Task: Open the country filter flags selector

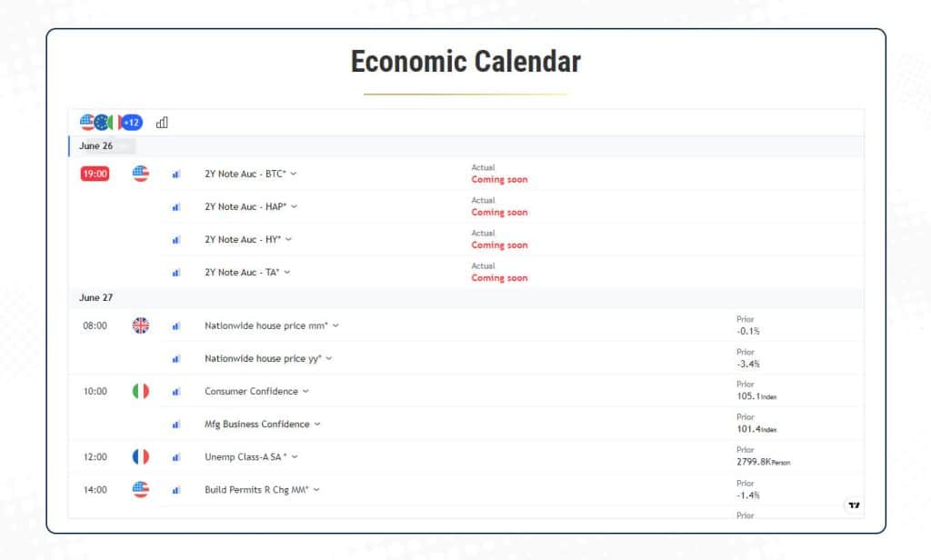Action: 100,123
